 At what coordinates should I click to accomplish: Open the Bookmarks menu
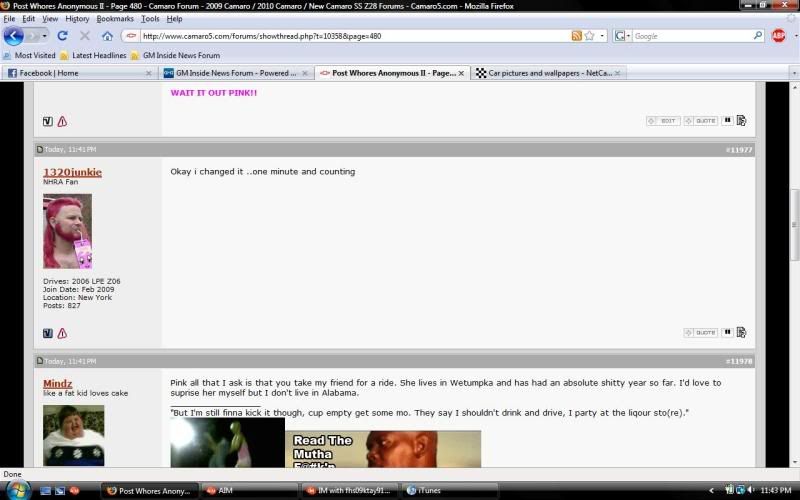(115, 19)
